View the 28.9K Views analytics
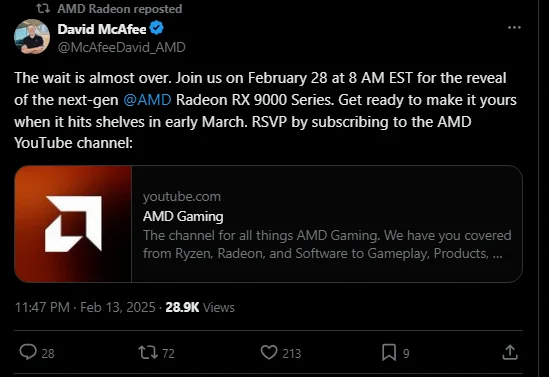 [x=200, y=307]
